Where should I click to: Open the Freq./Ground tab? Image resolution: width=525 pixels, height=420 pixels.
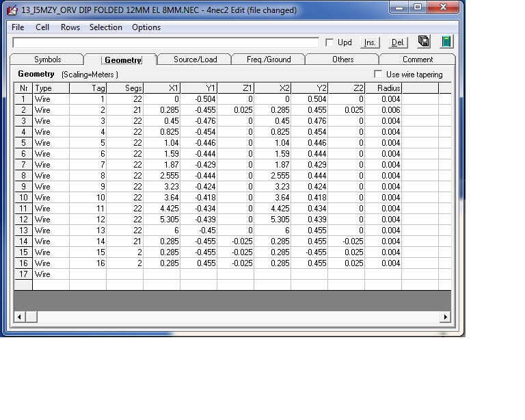pos(269,60)
